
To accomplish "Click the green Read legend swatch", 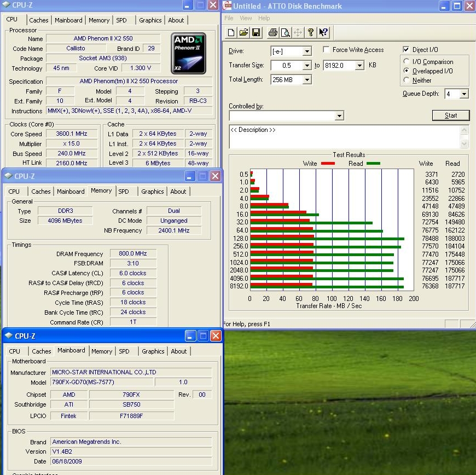I will tap(373, 164).
